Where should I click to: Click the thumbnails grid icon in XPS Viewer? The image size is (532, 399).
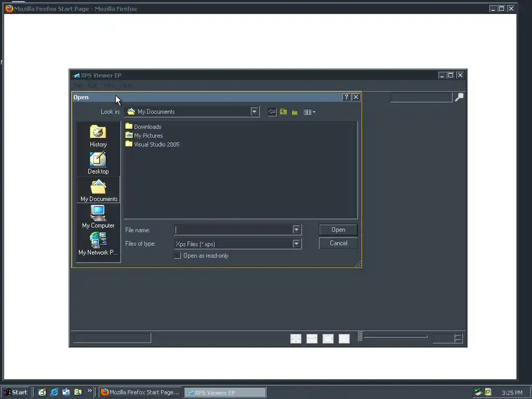pos(344,339)
